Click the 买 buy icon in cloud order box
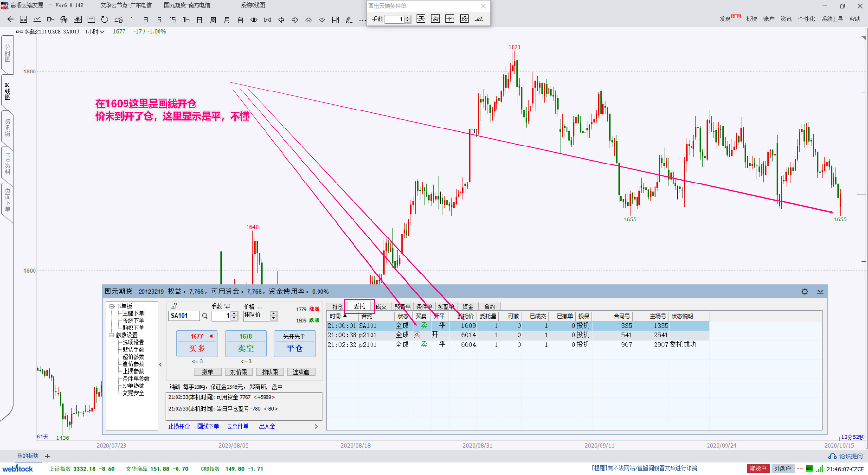This screenshot has height=475, width=868. [x=421, y=19]
